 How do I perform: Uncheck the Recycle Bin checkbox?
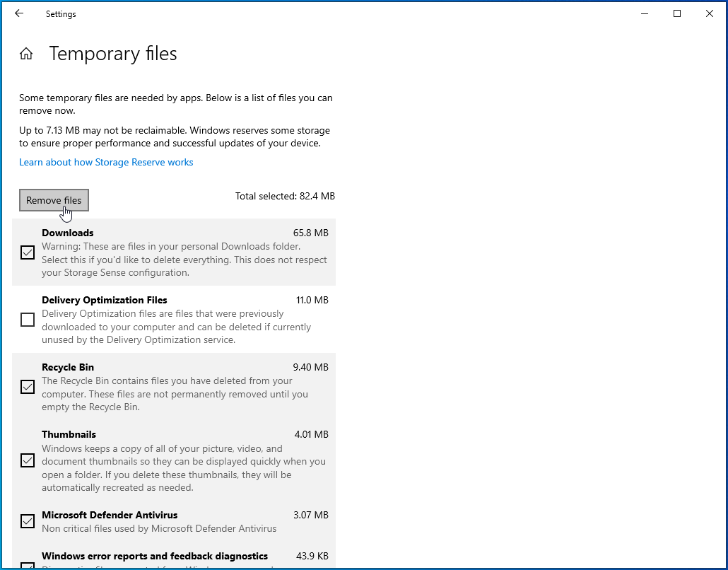tap(28, 387)
